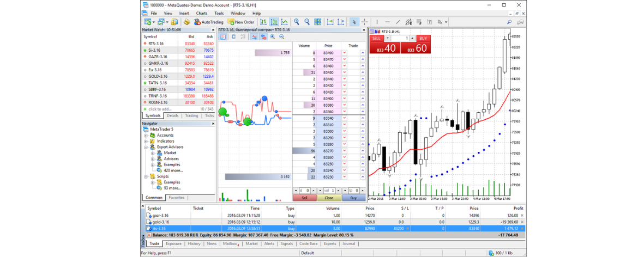Open the Insert menu

[184, 14]
